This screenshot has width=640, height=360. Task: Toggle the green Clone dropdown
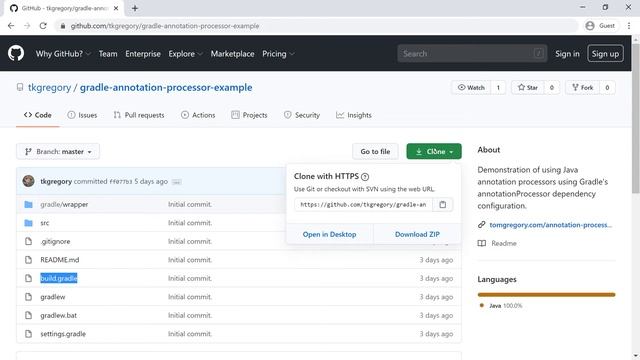[x=434, y=151]
